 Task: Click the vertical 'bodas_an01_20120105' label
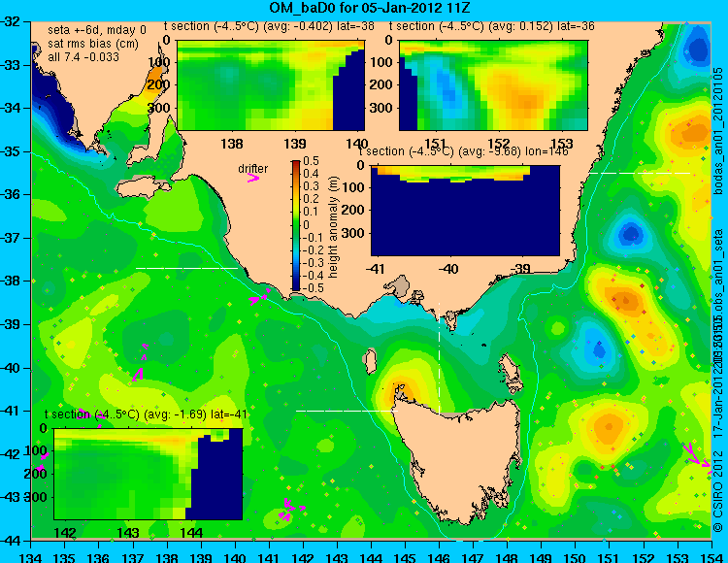pyautogui.click(x=718, y=130)
